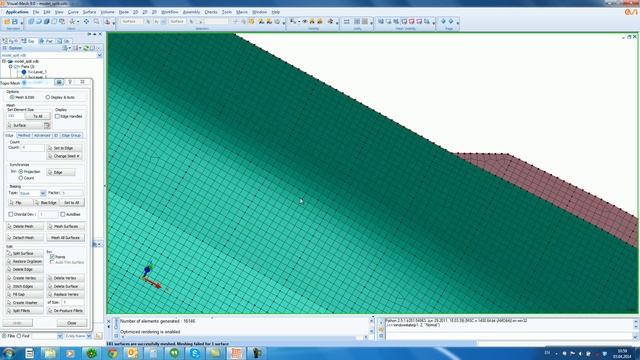640x360 pixels.
Task: Click the Windows Start button
Action: click(8, 353)
